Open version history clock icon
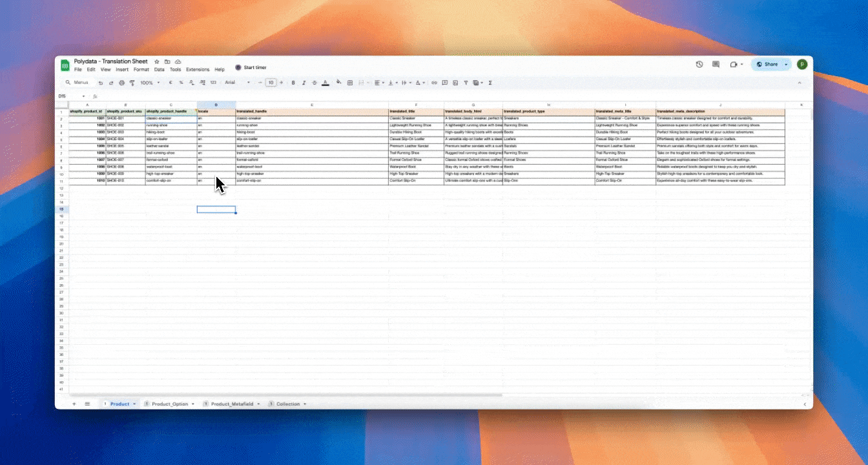Viewport: 868px width, 465px height. coord(699,65)
